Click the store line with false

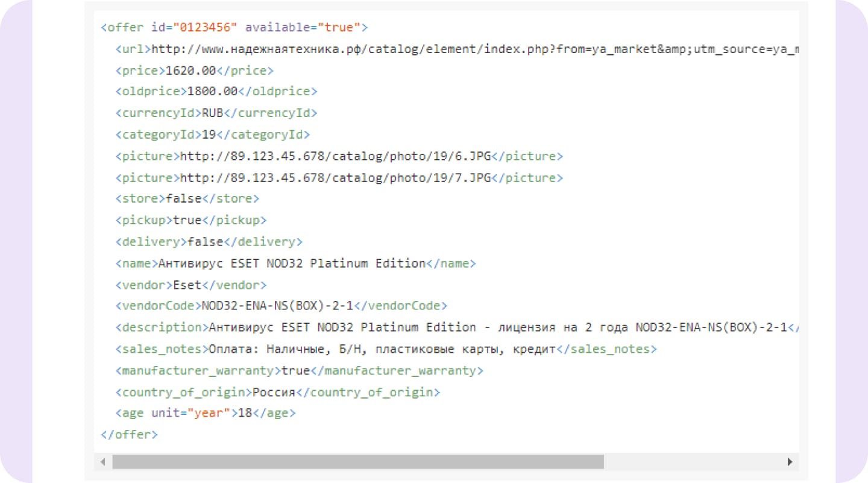187,198
